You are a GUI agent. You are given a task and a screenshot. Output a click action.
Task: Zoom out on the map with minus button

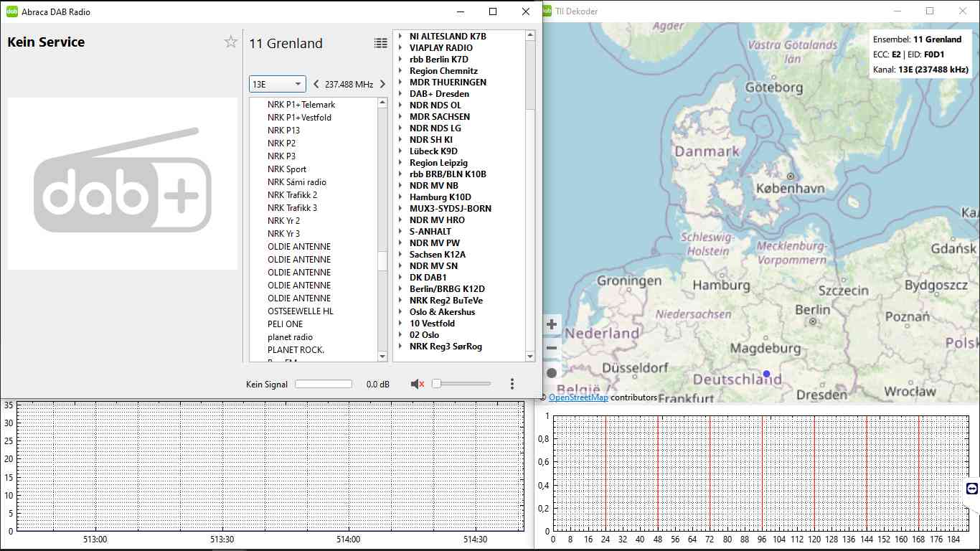click(x=552, y=349)
